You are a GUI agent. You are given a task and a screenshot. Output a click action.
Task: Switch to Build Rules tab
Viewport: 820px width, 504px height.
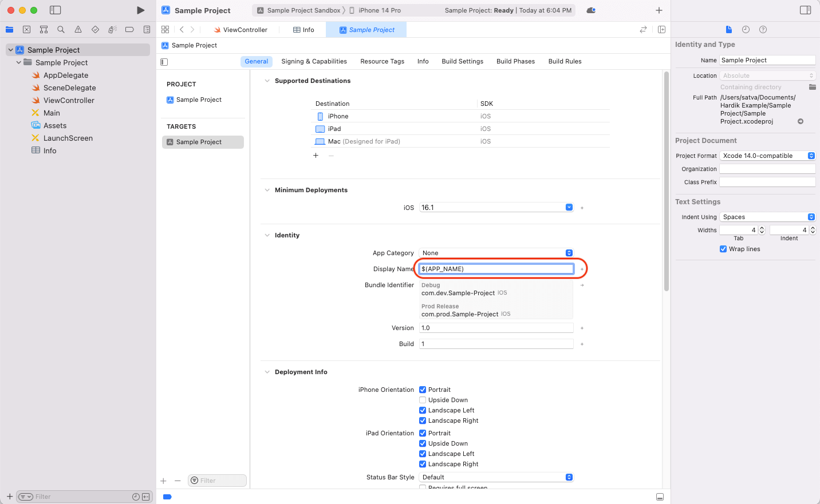pyautogui.click(x=565, y=61)
